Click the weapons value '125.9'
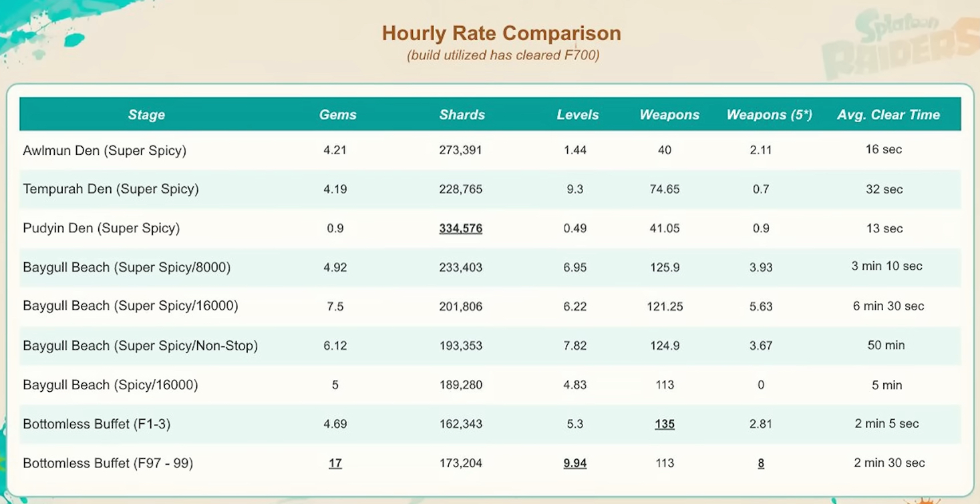The image size is (980, 504). (x=665, y=267)
